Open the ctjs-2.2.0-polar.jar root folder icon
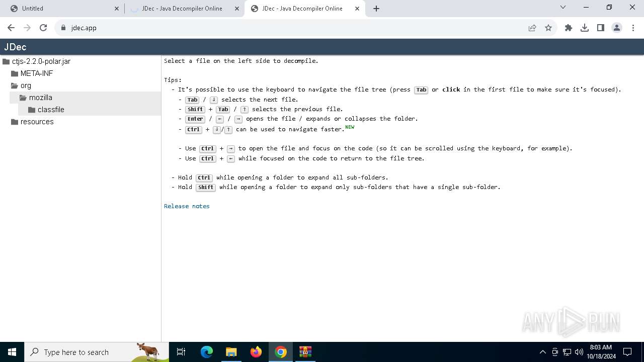 click(x=6, y=61)
